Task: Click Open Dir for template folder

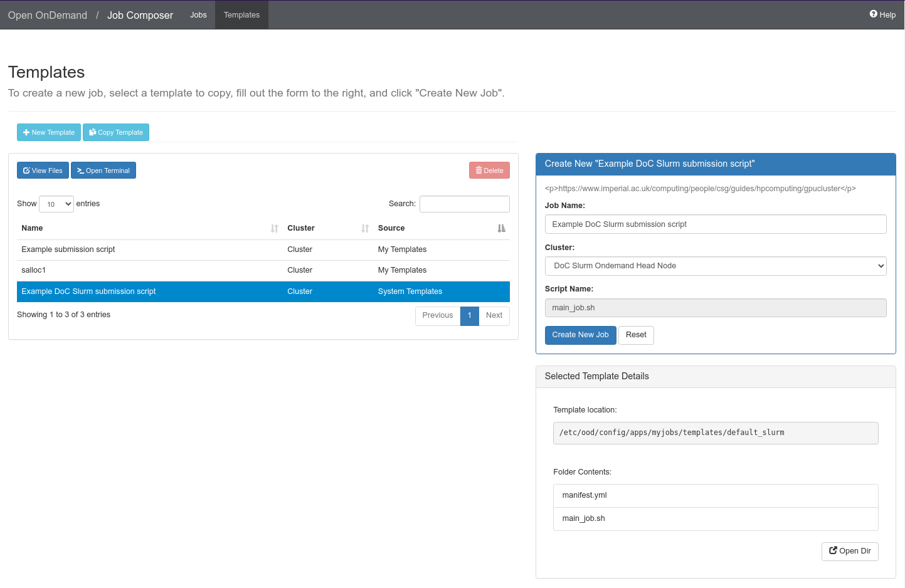Action: pyautogui.click(x=850, y=551)
